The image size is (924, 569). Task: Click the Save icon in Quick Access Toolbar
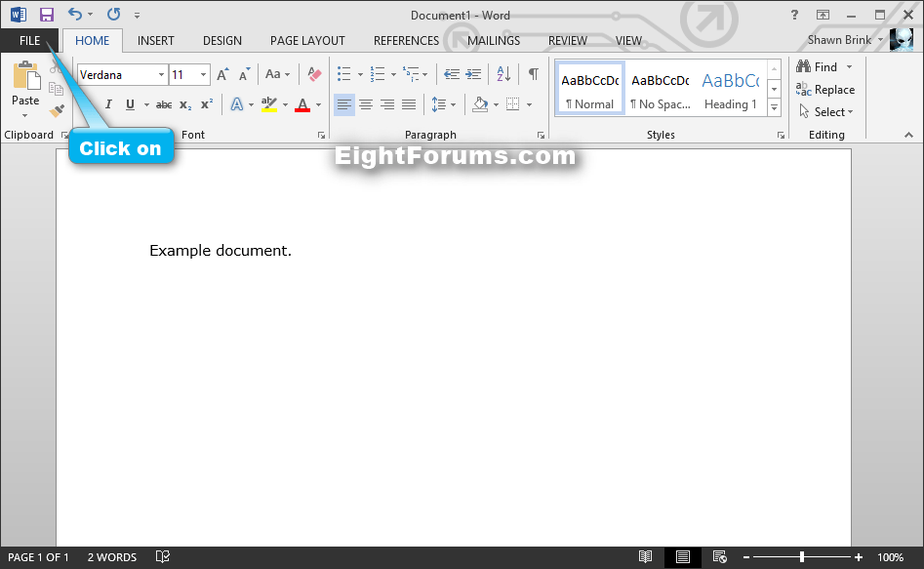[47, 15]
